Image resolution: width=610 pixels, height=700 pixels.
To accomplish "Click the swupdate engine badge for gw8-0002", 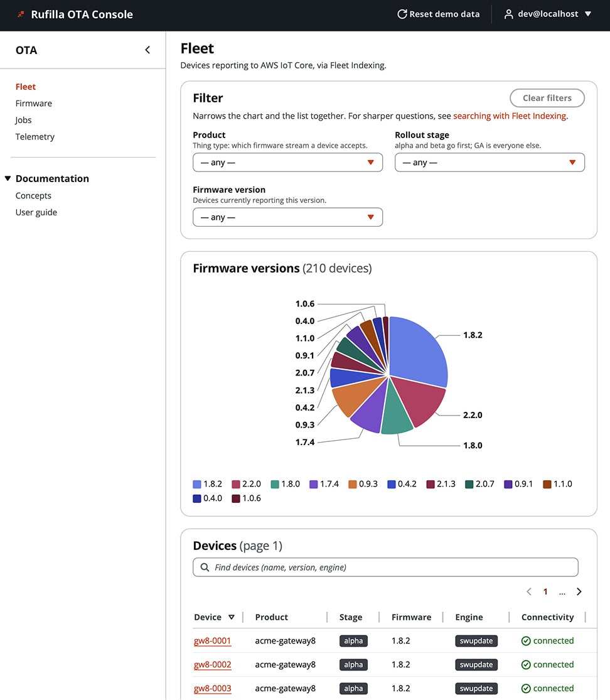I will (476, 665).
